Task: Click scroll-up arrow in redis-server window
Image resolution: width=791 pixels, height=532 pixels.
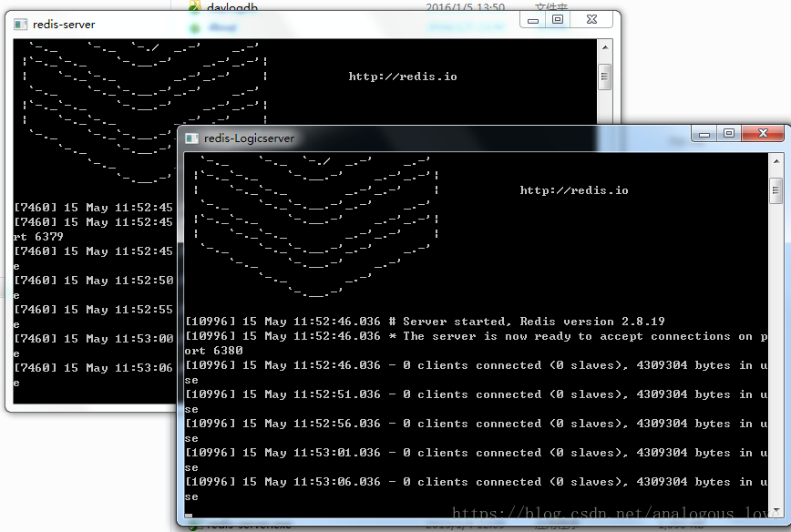Action: [x=605, y=47]
